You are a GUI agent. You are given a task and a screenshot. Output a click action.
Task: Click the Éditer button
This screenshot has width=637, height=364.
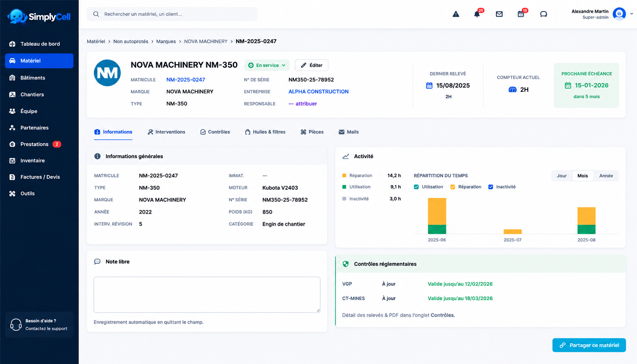click(311, 65)
